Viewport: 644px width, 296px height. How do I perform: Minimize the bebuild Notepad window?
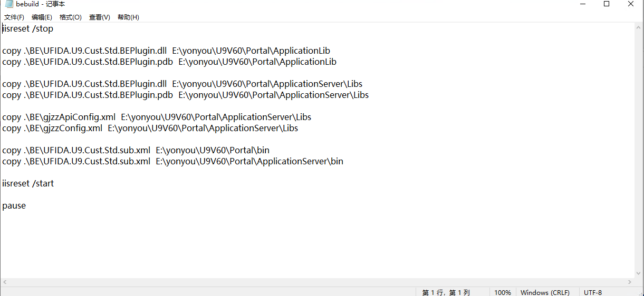click(x=582, y=4)
